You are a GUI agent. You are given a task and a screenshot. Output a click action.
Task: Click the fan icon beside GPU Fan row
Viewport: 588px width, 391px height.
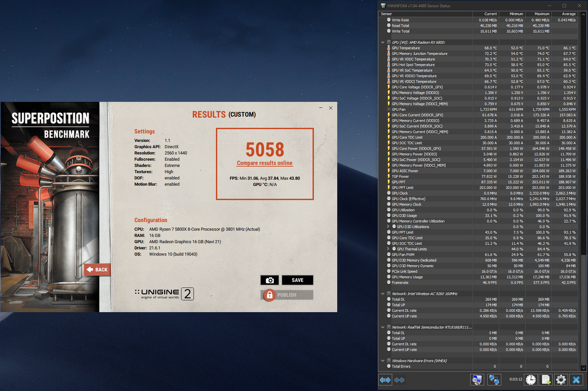[x=389, y=109]
